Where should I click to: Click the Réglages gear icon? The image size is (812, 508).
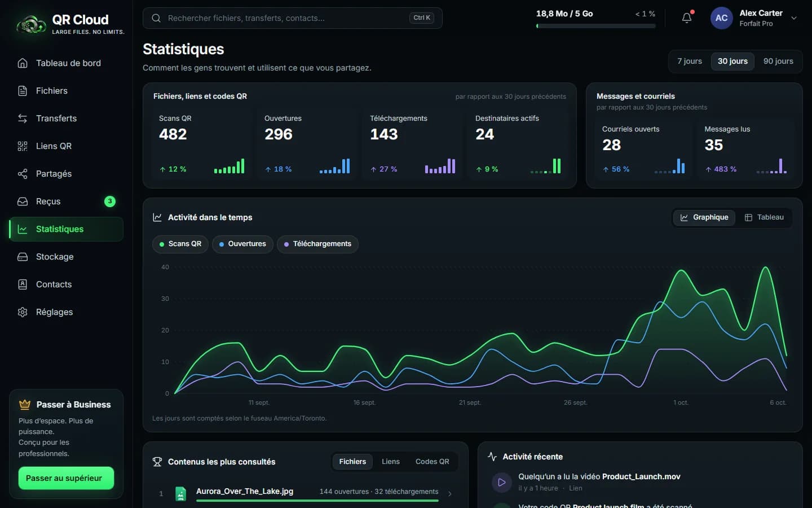coord(23,312)
